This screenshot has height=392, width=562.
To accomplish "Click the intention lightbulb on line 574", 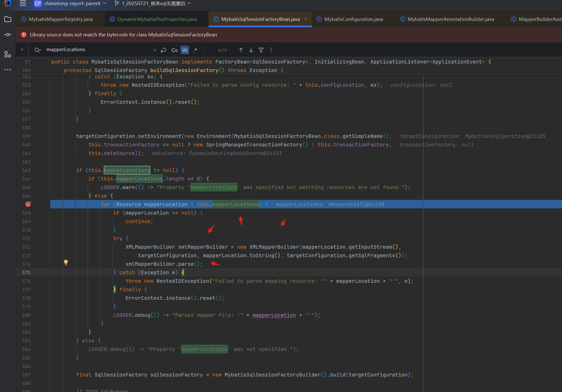I will (66, 262).
